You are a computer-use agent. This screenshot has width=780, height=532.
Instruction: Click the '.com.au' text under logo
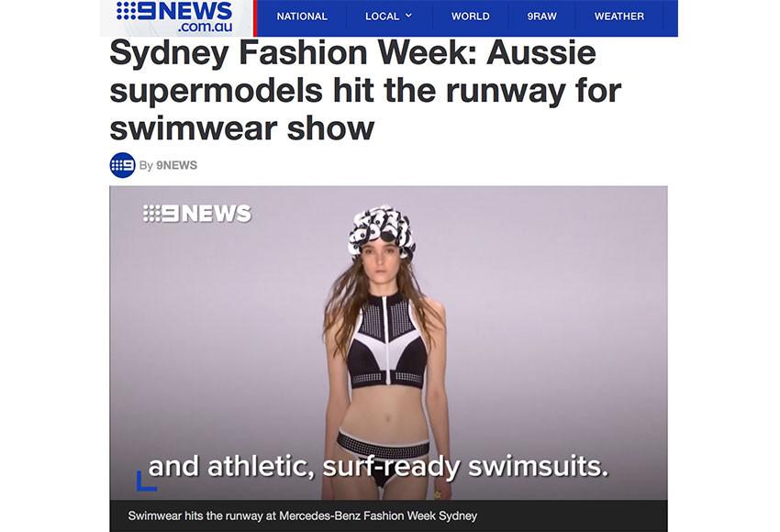coord(205,27)
